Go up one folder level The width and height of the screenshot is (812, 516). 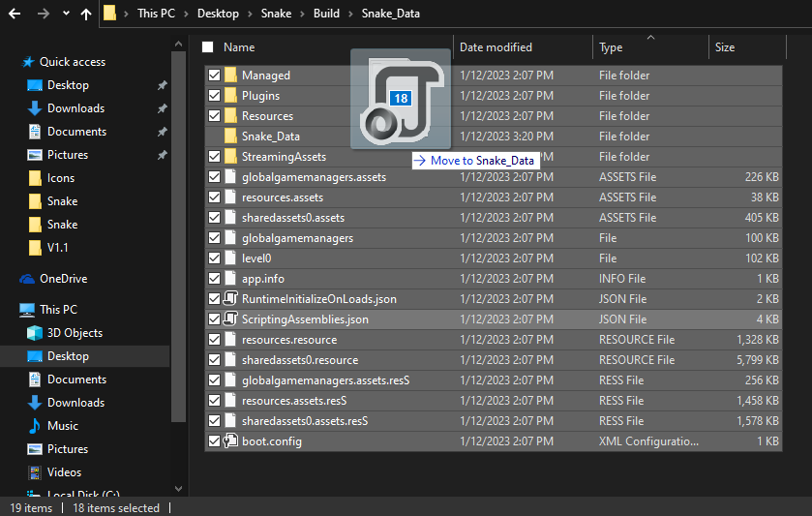click(x=86, y=14)
